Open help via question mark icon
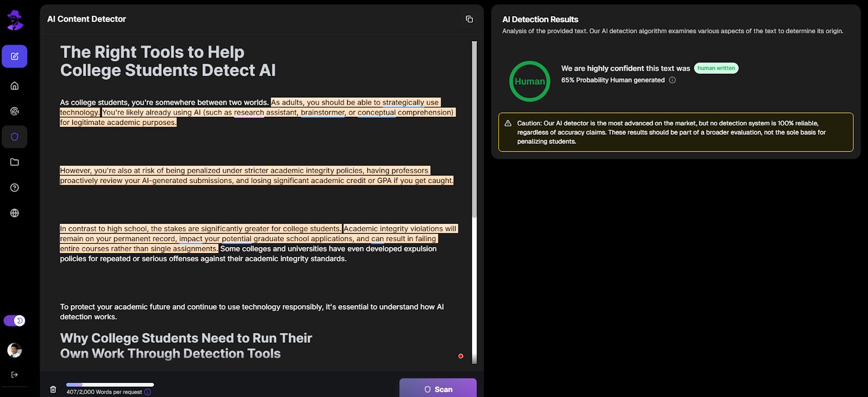This screenshot has height=397, width=868. 15,188
